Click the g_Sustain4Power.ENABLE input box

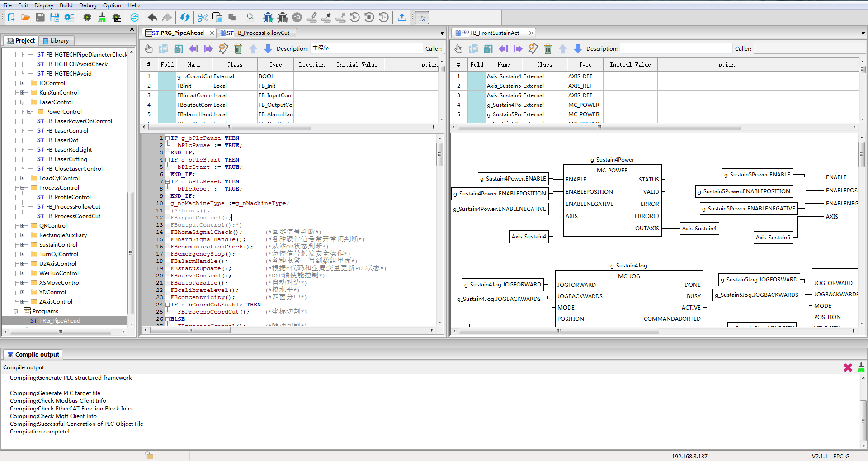513,179
